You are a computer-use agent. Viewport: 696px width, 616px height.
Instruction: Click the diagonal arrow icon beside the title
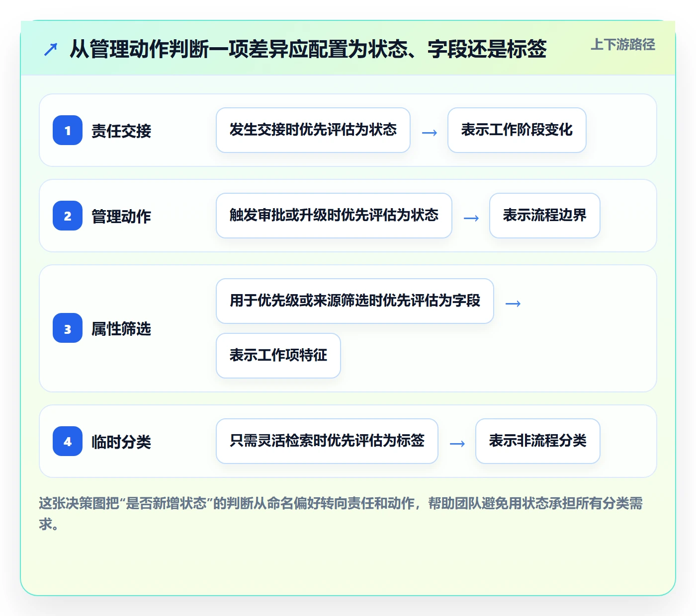tap(51, 49)
